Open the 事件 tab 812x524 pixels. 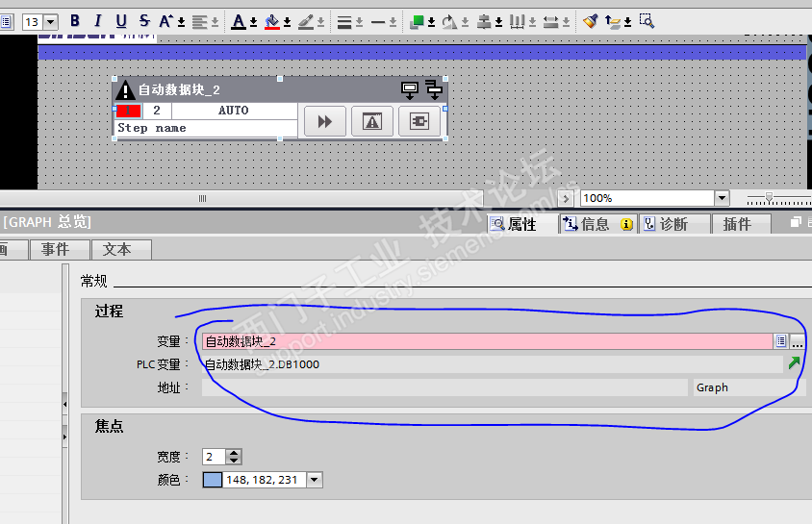point(60,249)
